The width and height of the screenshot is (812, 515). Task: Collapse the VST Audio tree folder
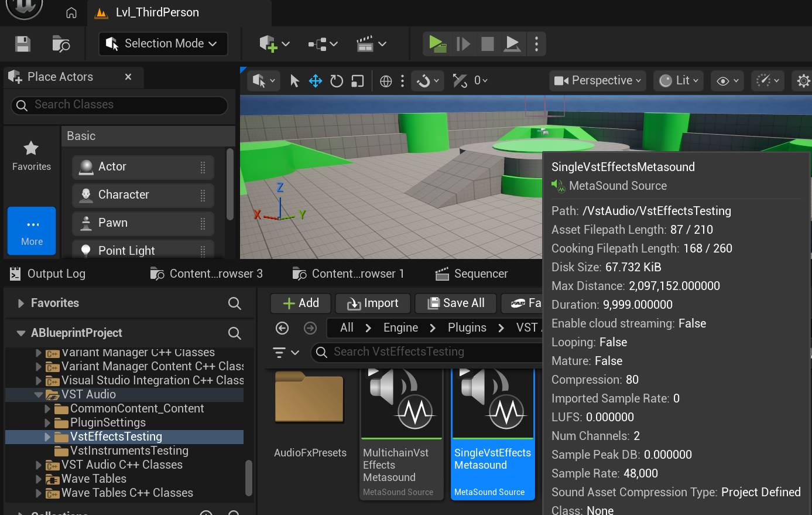tap(39, 395)
